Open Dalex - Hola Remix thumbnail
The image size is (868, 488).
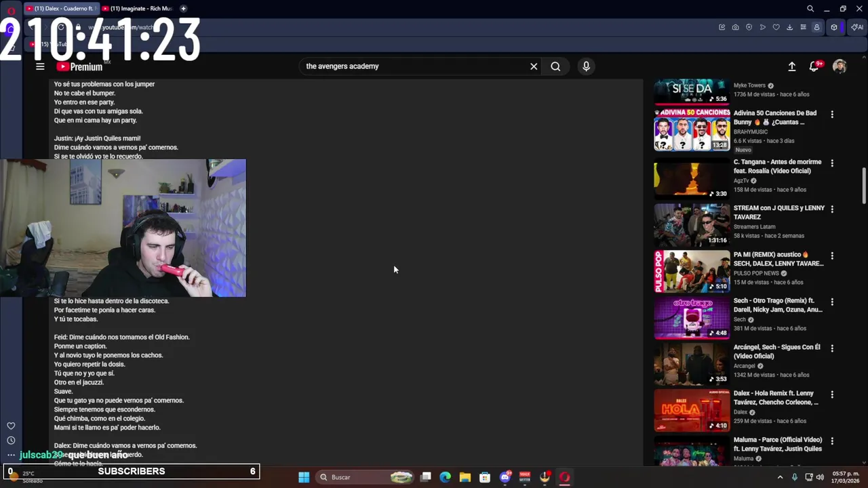[x=692, y=410]
